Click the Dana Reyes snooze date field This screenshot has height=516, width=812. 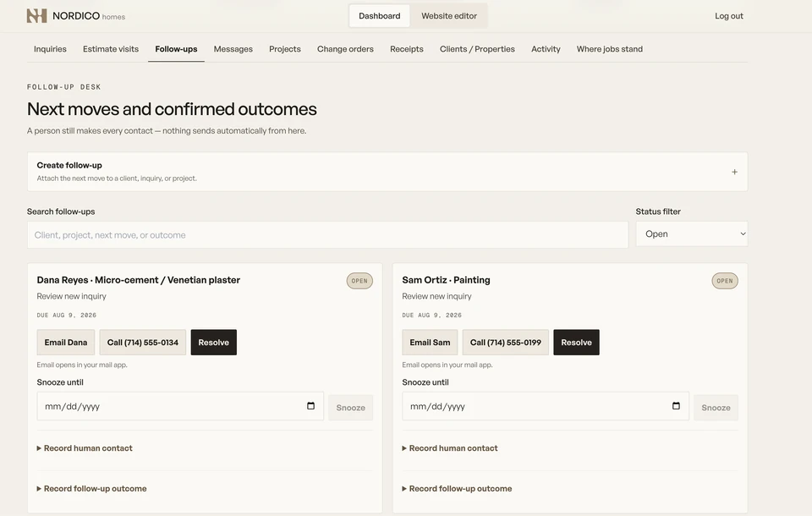pos(180,406)
